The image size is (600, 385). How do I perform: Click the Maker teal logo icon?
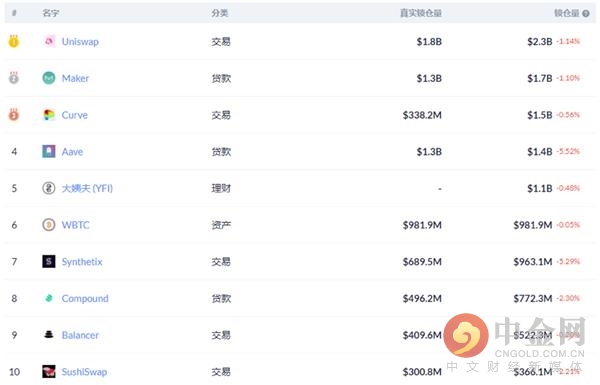(x=49, y=78)
